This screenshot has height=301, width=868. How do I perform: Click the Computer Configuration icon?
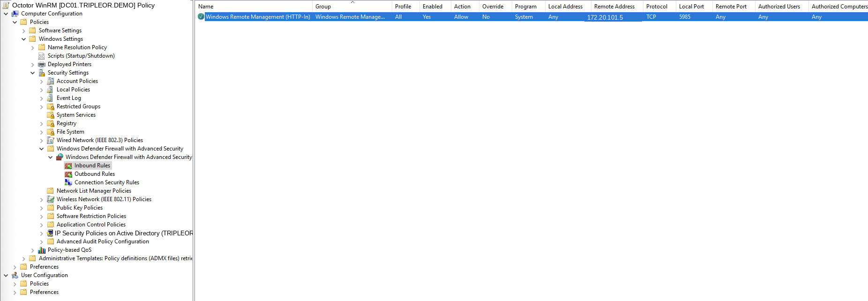tap(15, 14)
